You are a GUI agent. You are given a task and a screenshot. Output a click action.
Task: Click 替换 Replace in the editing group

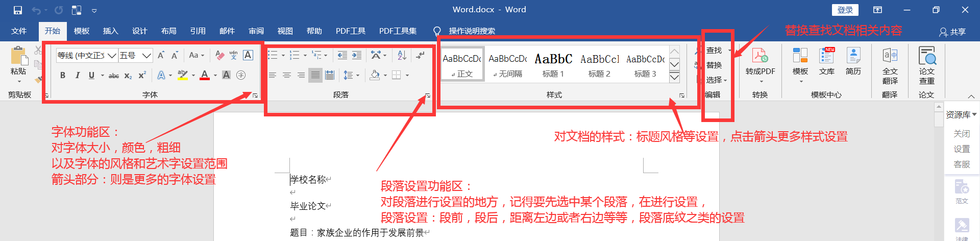pyautogui.click(x=714, y=65)
